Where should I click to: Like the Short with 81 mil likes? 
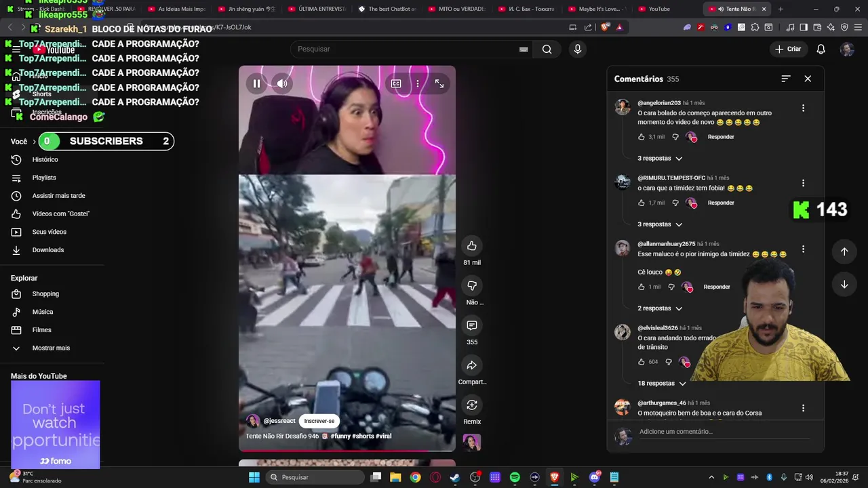click(x=472, y=245)
